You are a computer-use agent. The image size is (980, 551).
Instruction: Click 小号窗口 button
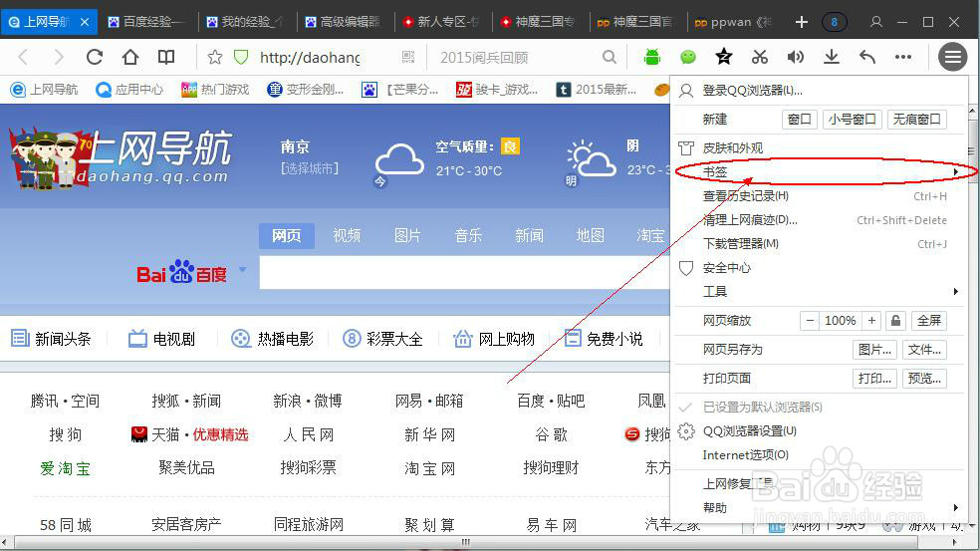click(852, 120)
